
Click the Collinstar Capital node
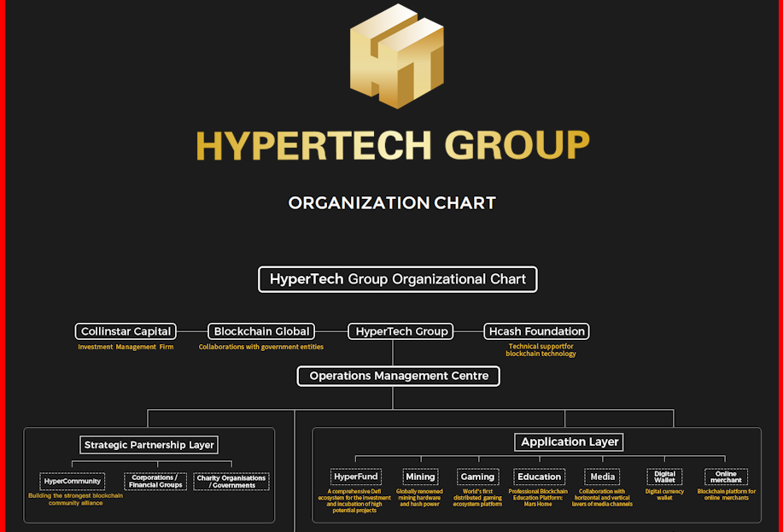pos(126,331)
